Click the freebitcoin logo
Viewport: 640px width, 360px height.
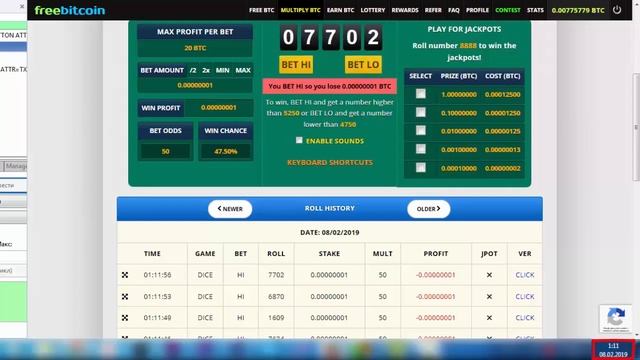[69, 10]
